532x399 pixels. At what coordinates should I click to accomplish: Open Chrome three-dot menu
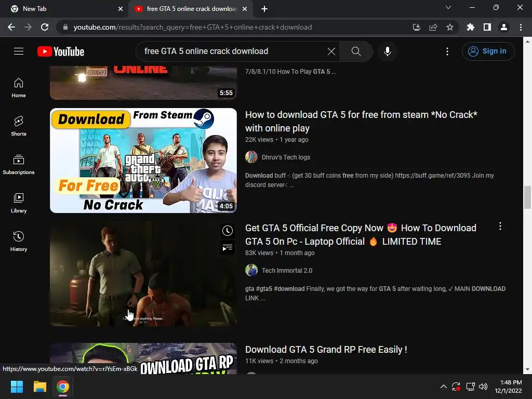tap(521, 27)
